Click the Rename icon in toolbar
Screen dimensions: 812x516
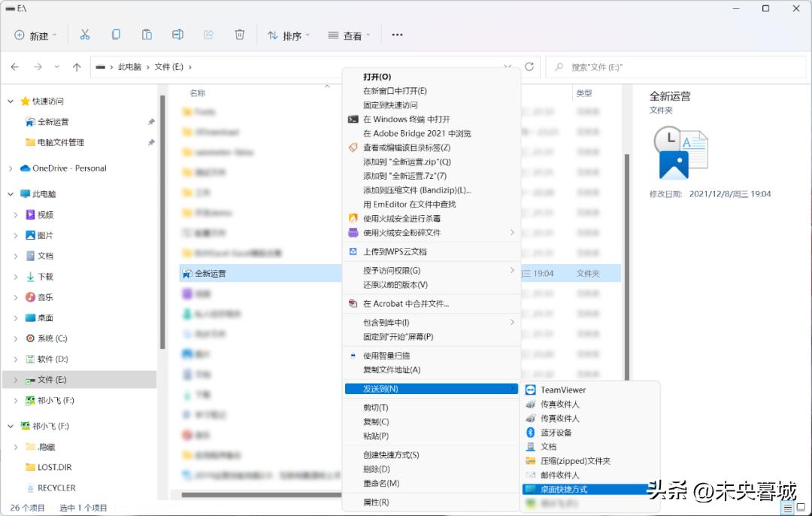click(x=177, y=35)
